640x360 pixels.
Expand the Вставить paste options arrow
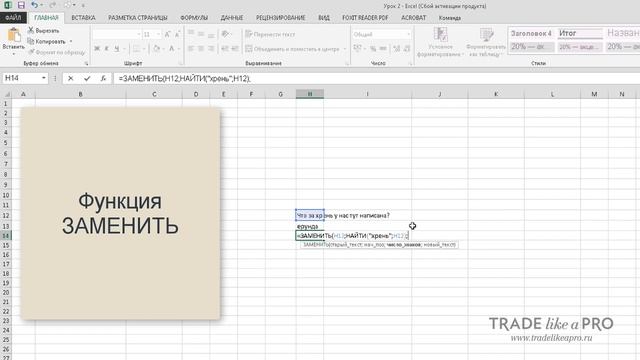(x=13, y=54)
